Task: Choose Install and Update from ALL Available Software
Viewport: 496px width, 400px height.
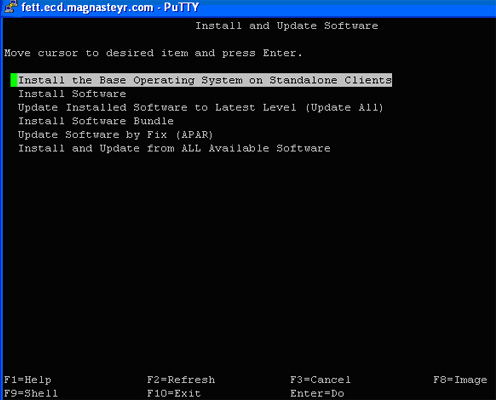Action: tap(174, 148)
